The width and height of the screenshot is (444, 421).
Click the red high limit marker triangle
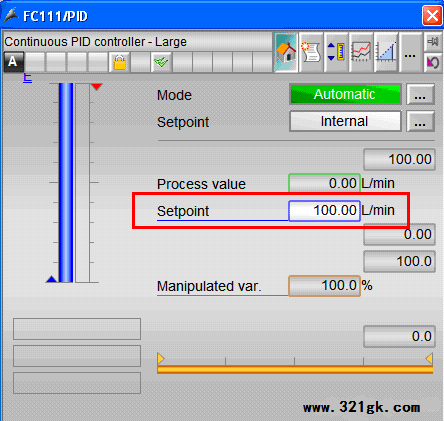tap(97, 87)
